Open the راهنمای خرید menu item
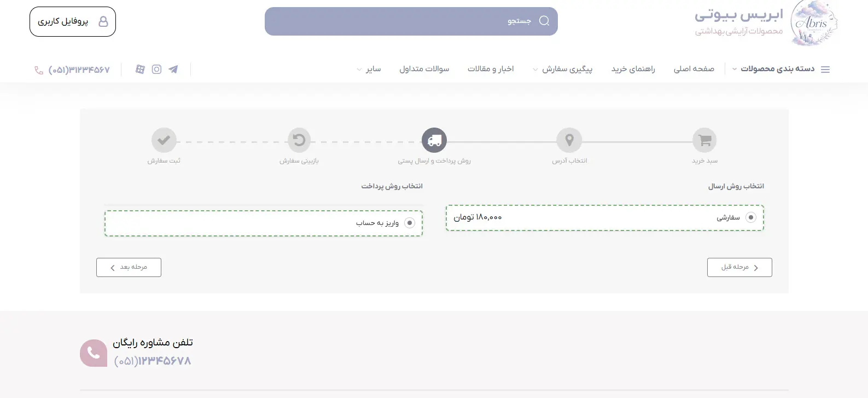868x398 pixels. tap(633, 69)
